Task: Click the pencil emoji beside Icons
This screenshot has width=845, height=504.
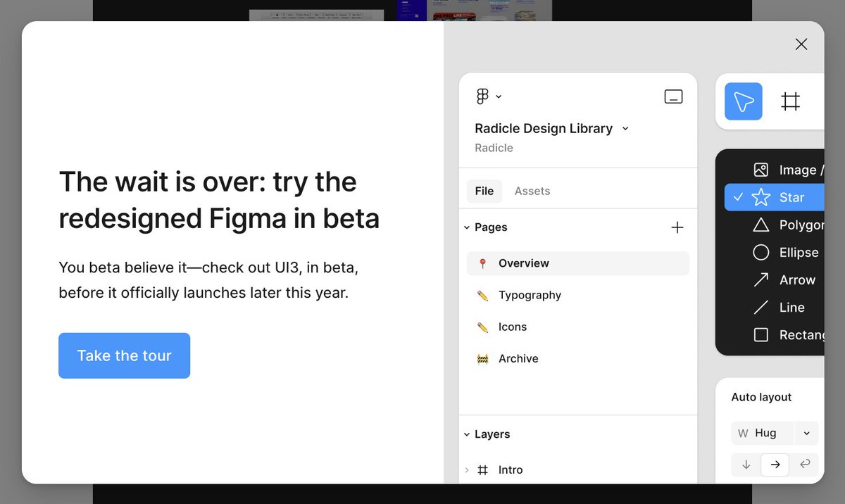Action: [x=482, y=327]
